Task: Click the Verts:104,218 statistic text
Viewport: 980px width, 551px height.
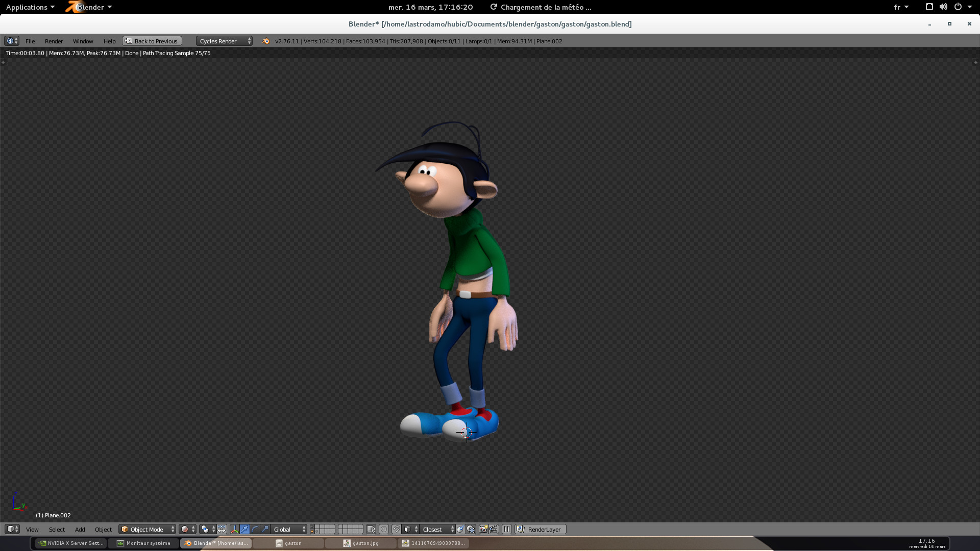Action: (x=322, y=41)
